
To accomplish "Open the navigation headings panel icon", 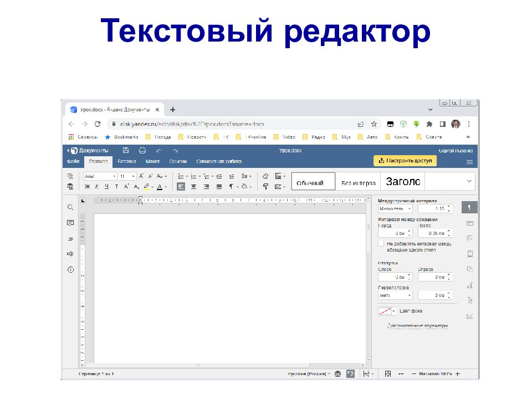I will pos(70,239).
